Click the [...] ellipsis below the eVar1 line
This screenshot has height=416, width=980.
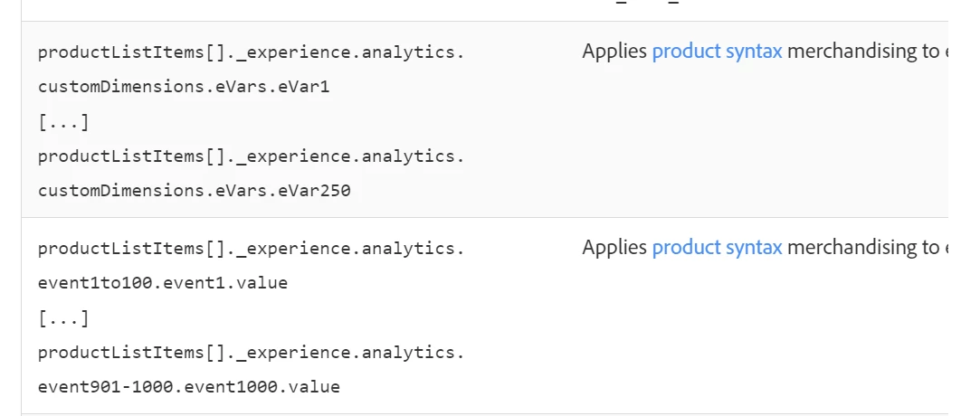tap(63, 122)
